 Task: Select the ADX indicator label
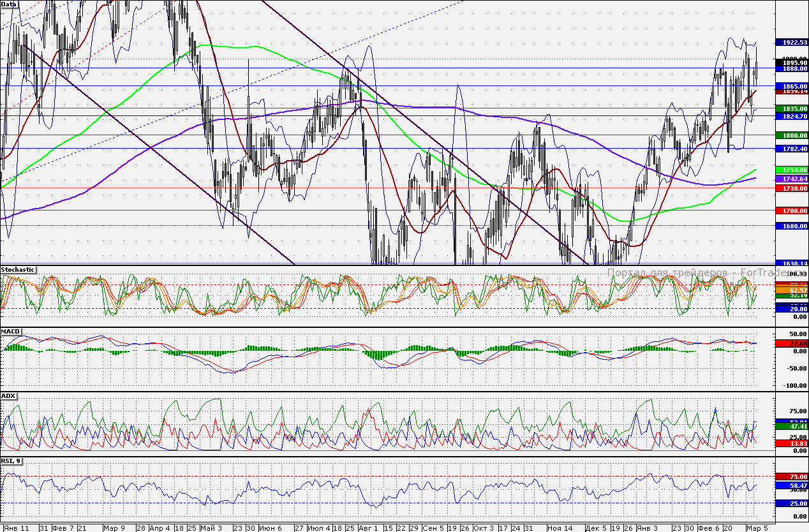tap(9, 395)
